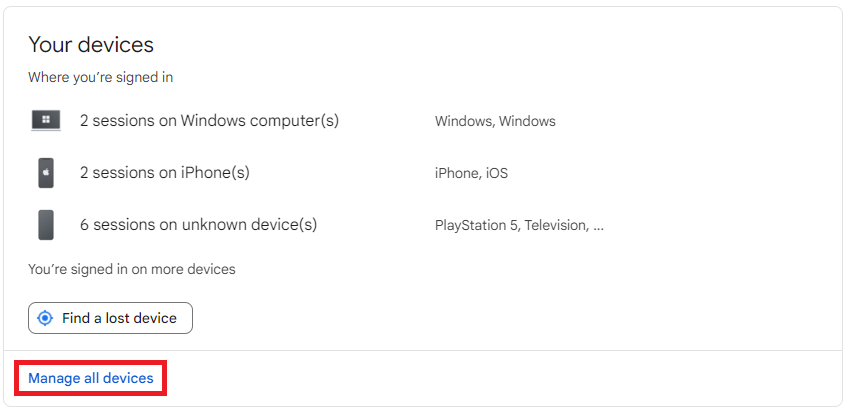Click the Apple logo on the iPhone icon
Image resolution: width=848 pixels, height=412 pixels.
[46, 173]
